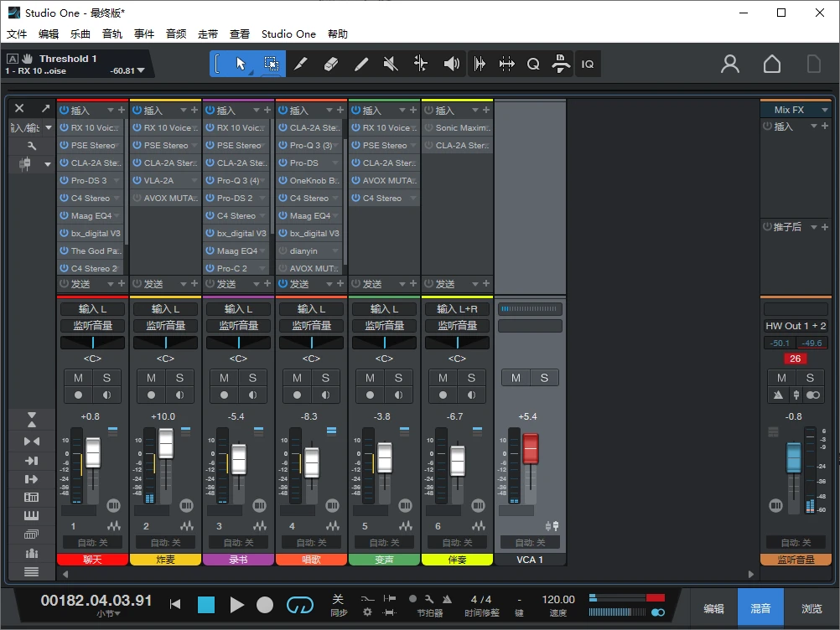The width and height of the screenshot is (840, 630).
Task: Select the Mute tool in toolbar
Action: [391, 64]
